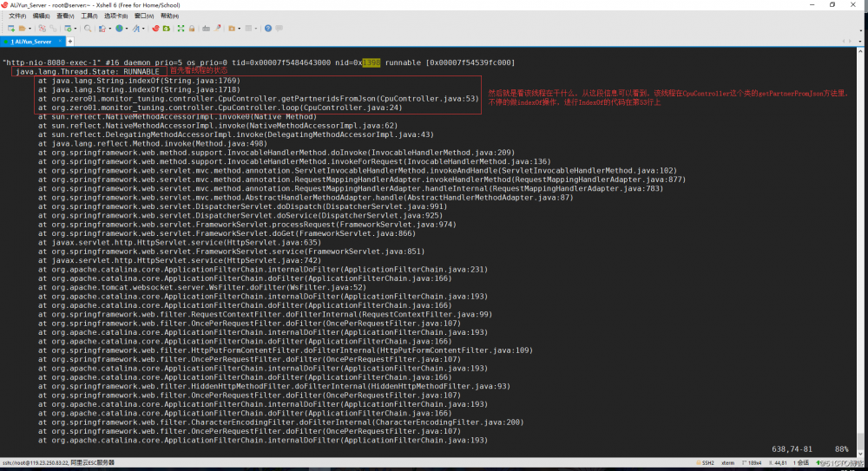Image resolution: width=868 pixels, height=471 pixels.
Task: Launch Xftp via green toolbar icon
Action: 166,29
